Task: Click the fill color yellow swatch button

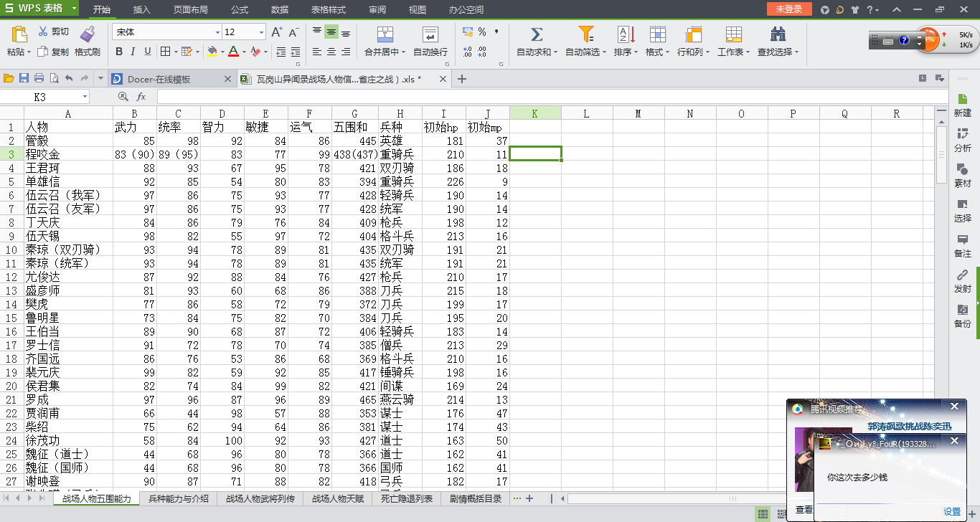Action: [212, 52]
